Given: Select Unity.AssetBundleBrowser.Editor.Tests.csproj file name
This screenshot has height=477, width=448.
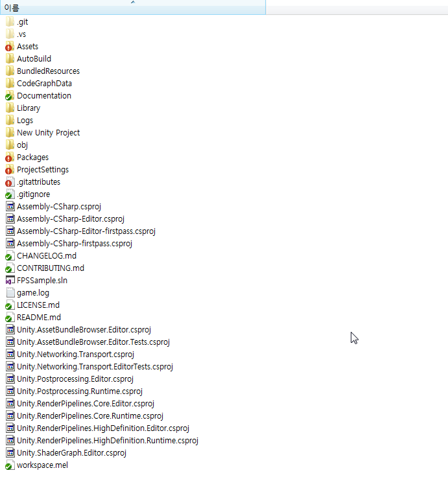Looking at the screenshot, I should click(93, 342).
